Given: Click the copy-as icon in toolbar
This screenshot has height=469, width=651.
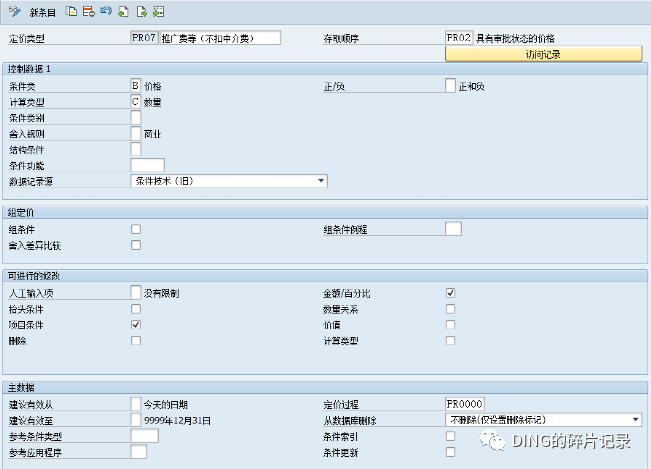Looking at the screenshot, I should (x=71, y=12).
